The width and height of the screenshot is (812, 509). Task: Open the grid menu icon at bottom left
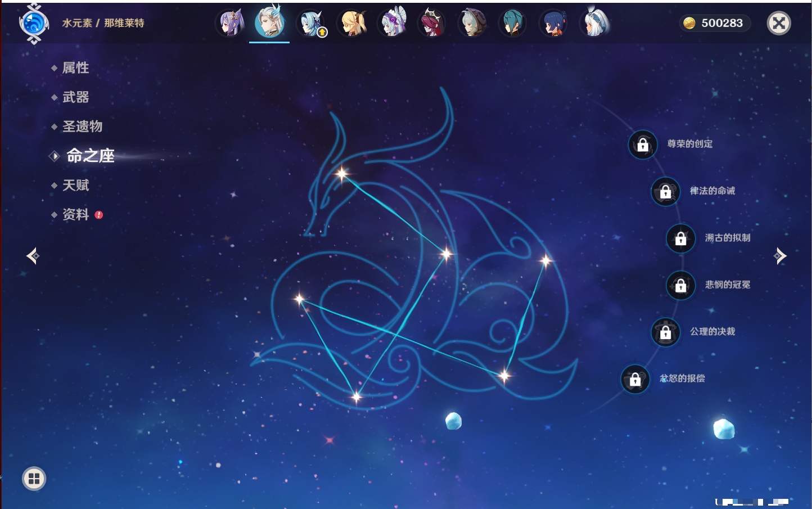point(34,479)
